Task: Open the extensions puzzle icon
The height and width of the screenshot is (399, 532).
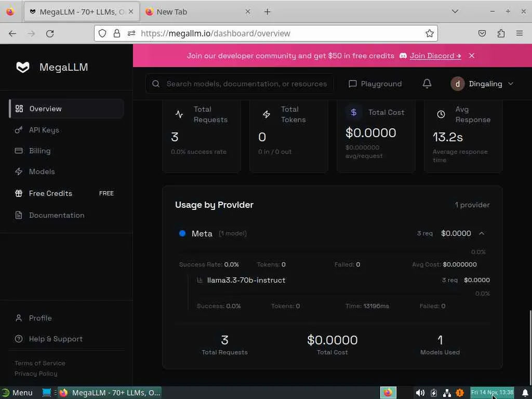Action: (x=501, y=33)
